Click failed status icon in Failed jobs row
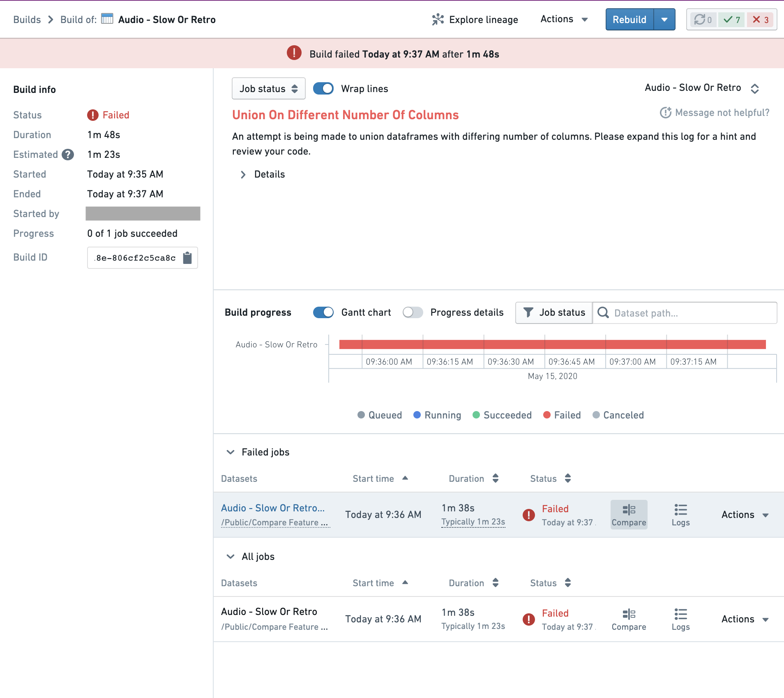This screenshot has height=698, width=784. click(529, 515)
